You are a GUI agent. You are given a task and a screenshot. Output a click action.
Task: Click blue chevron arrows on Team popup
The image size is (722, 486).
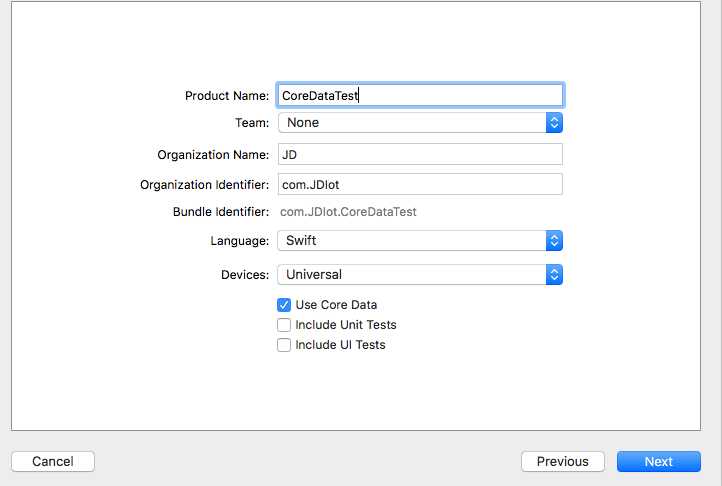554,122
